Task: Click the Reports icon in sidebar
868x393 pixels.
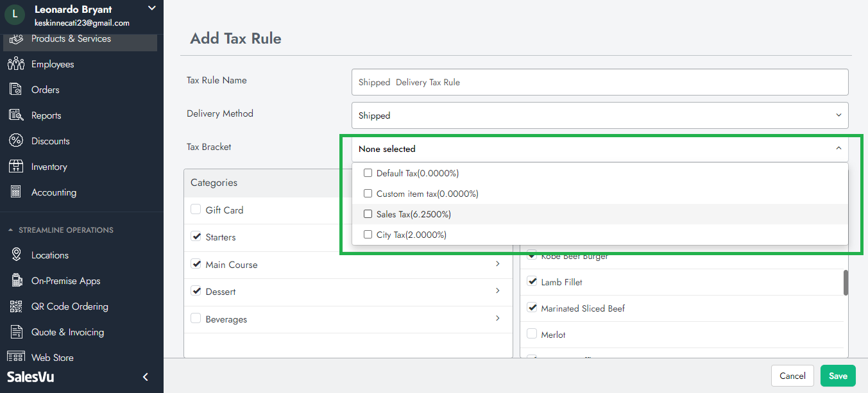Action: click(16, 115)
